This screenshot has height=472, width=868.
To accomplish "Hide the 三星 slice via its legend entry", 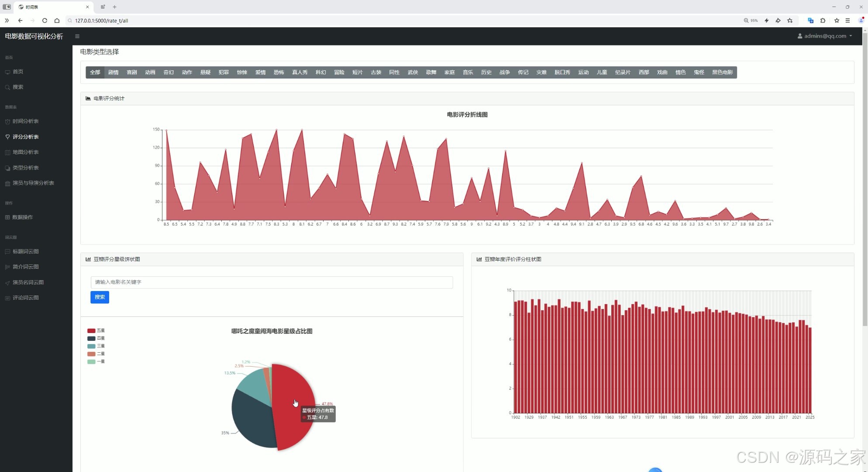I will (97, 346).
